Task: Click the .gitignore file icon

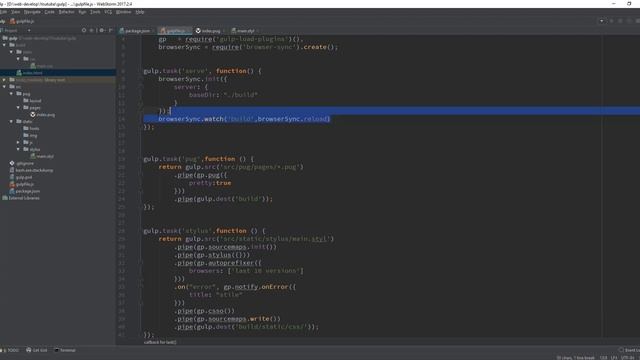Action: tap(12, 163)
